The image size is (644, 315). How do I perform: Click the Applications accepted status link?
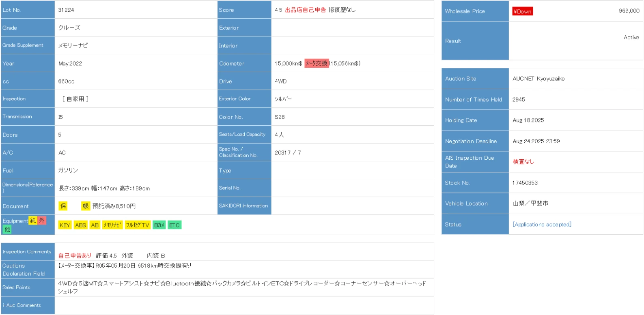point(542,224)
